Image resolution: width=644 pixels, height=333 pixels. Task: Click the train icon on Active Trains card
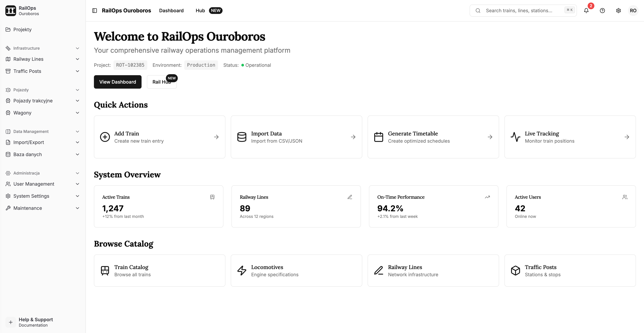click(x=212, y=197)
